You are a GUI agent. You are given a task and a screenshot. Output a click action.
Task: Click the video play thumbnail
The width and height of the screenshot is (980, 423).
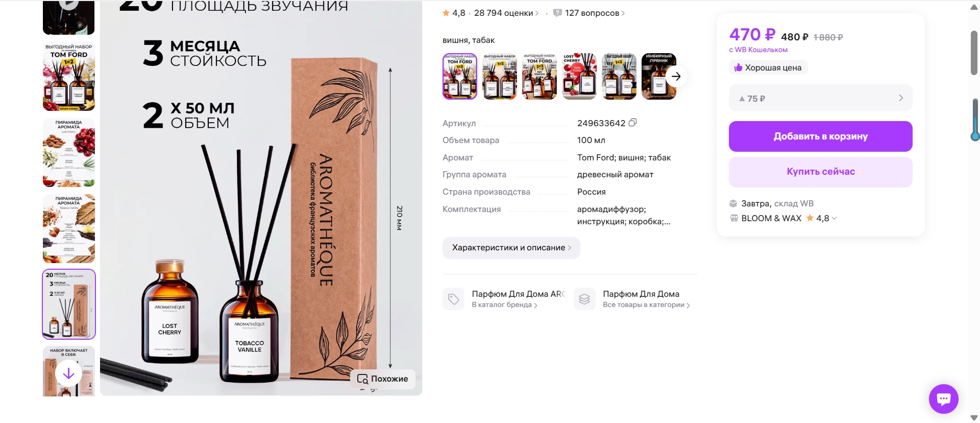pyautogui.click(x=68, y=17)
